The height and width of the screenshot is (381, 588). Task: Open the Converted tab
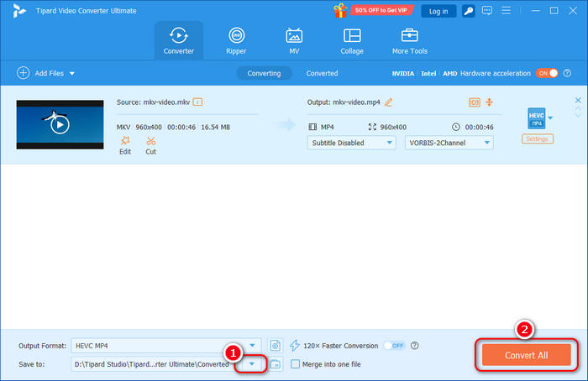click(x=322, y=73)
